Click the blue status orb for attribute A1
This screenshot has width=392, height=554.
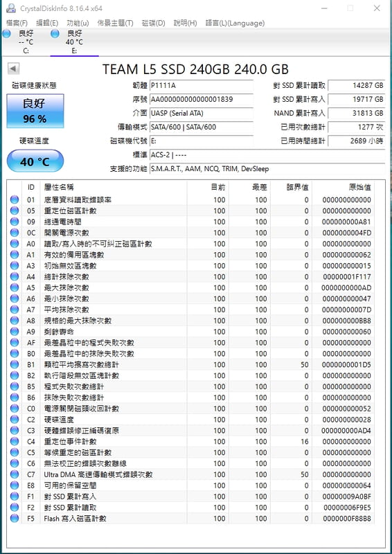click(x=15, y=255)
